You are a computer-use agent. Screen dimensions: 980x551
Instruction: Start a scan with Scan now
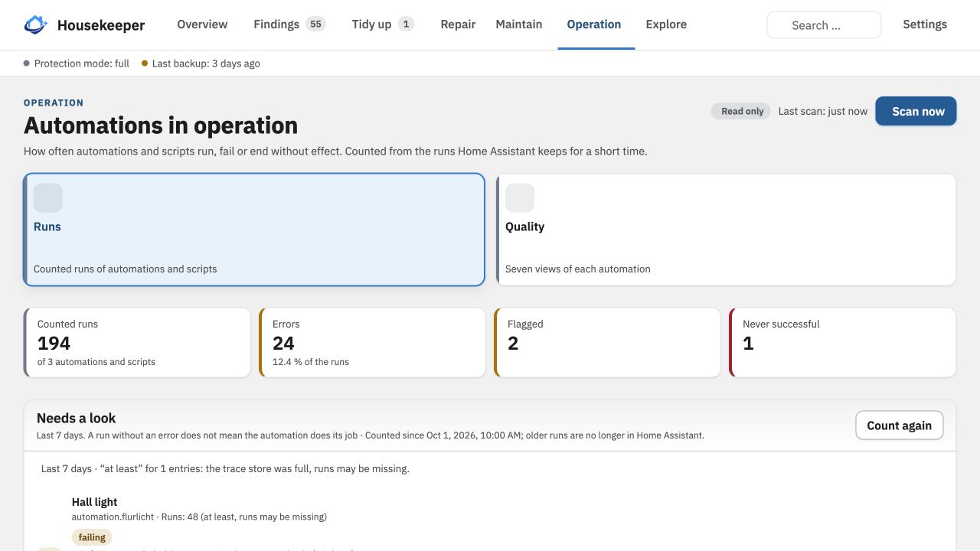916,111
